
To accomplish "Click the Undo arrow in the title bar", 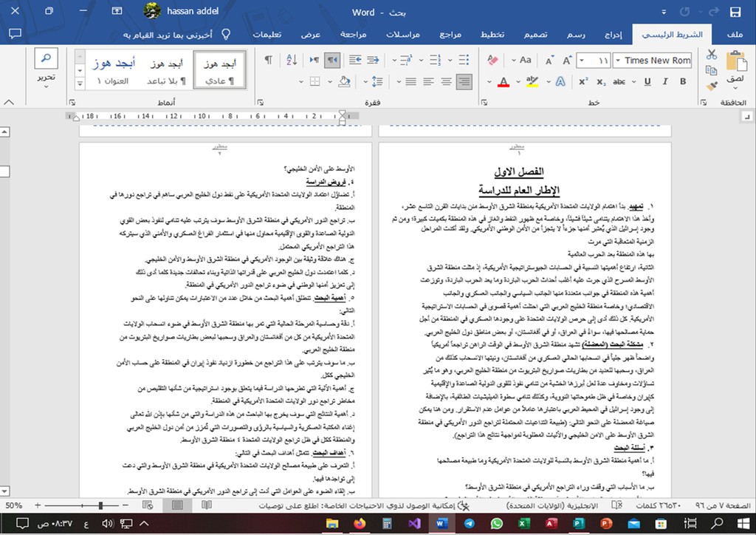I will (684, 12).
